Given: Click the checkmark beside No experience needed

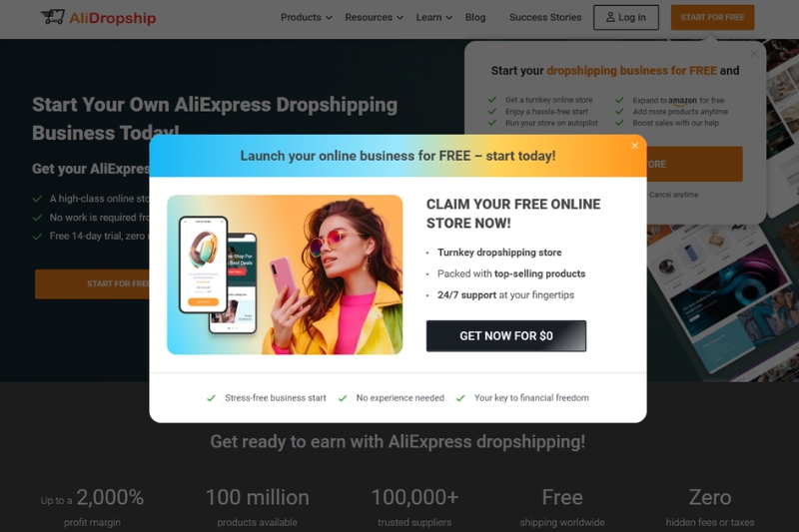Looking at the screenshot, I should (343, 398).
